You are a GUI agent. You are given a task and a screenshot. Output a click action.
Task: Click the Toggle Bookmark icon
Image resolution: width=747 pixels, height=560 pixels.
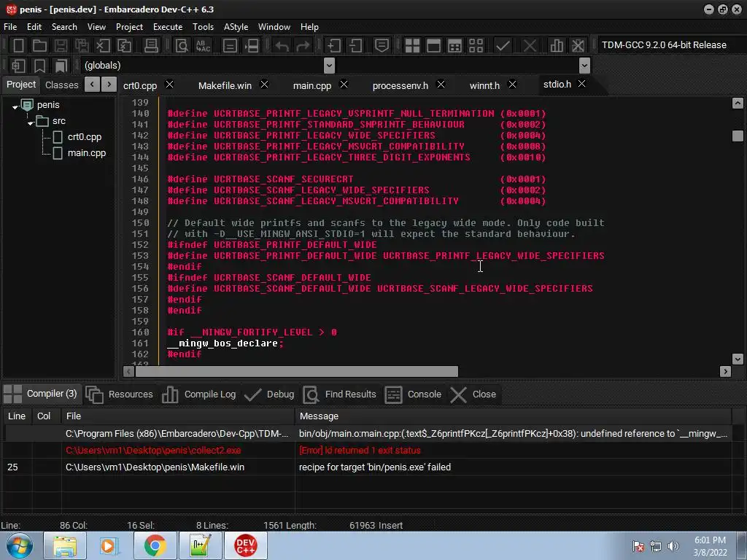coord(39,66)
